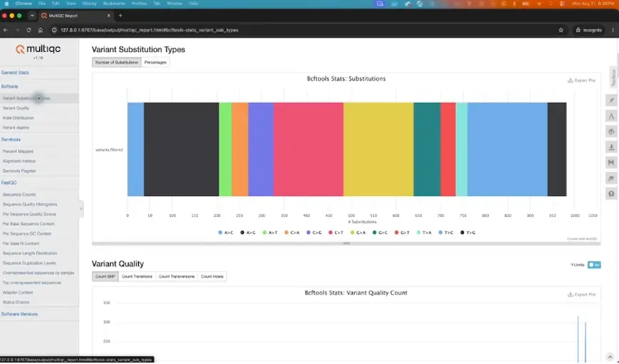Go to Per Sequence GC Content
Screen dimensions: 619x364
click(27, 234)
